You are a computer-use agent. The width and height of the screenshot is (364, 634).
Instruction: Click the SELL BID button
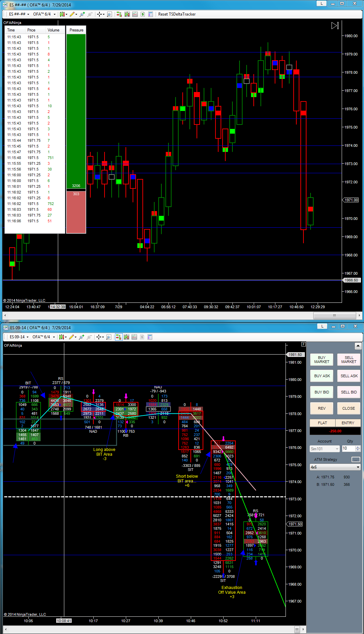coord(349,392)
